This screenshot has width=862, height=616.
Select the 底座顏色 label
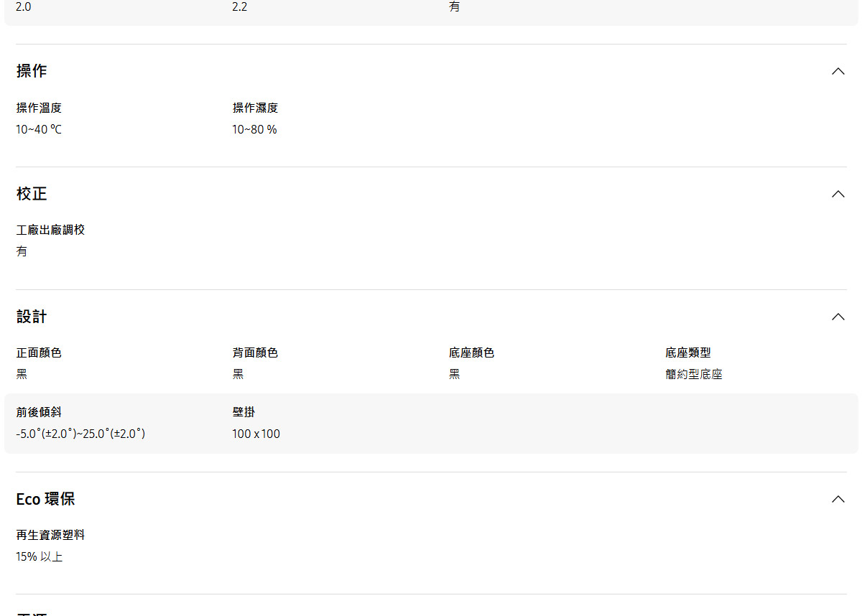(x=472, y=353)
